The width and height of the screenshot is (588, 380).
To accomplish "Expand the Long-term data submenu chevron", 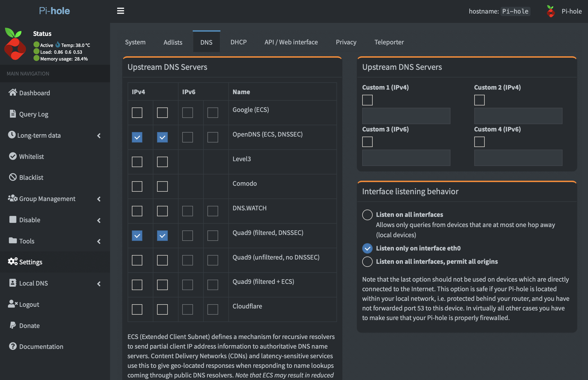I will pos(99,135).
